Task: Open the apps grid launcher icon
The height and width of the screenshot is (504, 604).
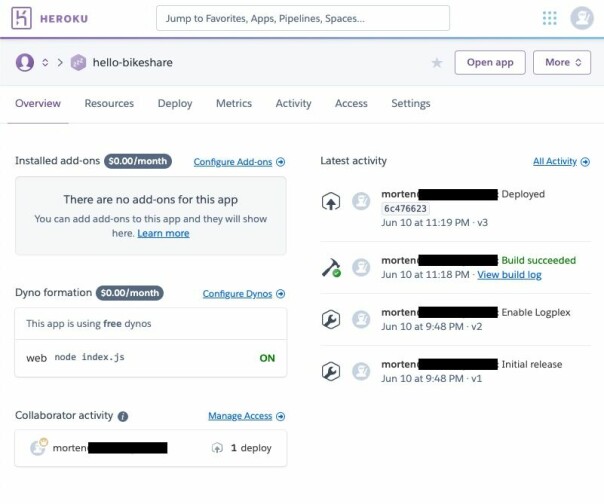Action: coord(550,18)
